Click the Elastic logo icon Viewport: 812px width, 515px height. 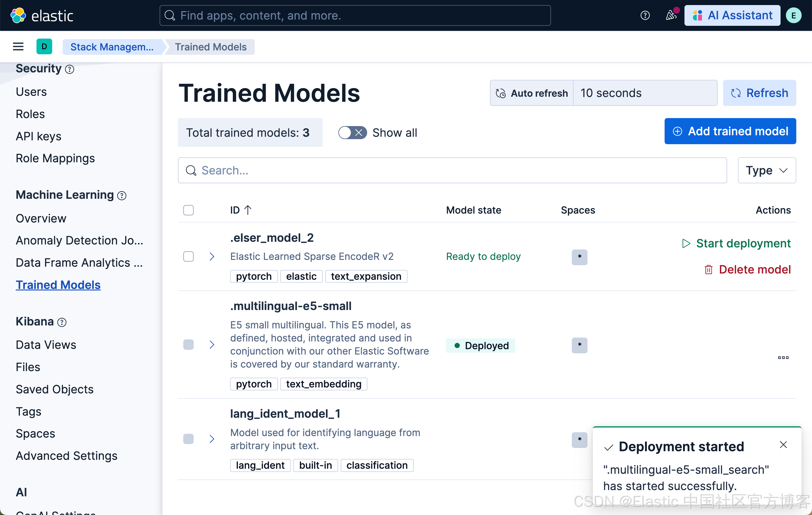pyautogui.click(x=18, y=15)
